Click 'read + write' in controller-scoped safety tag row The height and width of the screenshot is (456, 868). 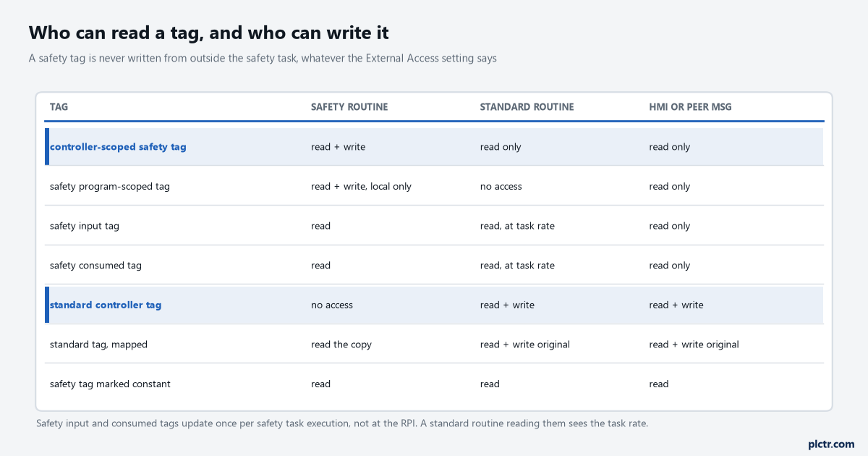(338, 147)
